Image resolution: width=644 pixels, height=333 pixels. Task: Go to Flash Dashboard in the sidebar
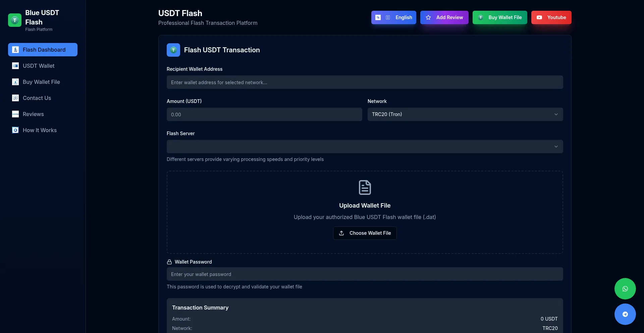point(43,50)
